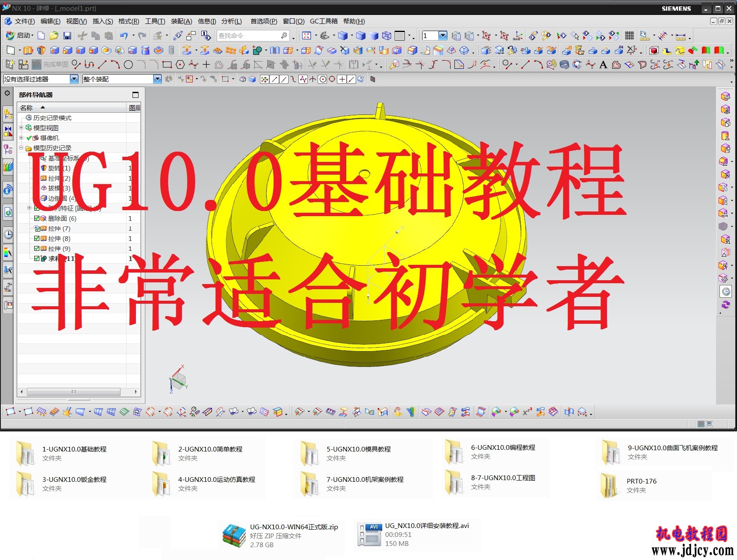This screenshot has height=560, width=737.
Task: Select the Circle sketch tool
Action: 128,65
